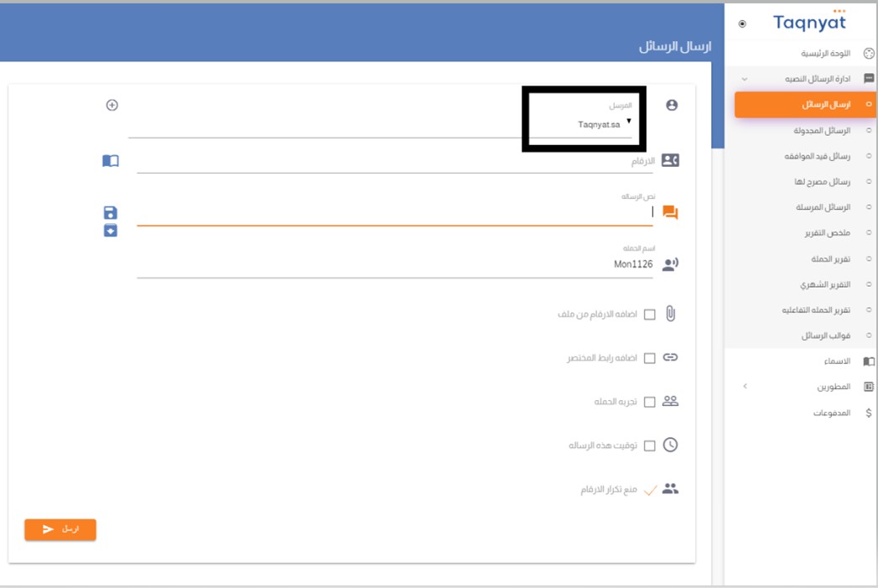Go to رسائل مصرح لها page
This screenshot has width=878, height=588.
[x=822, y=182]
